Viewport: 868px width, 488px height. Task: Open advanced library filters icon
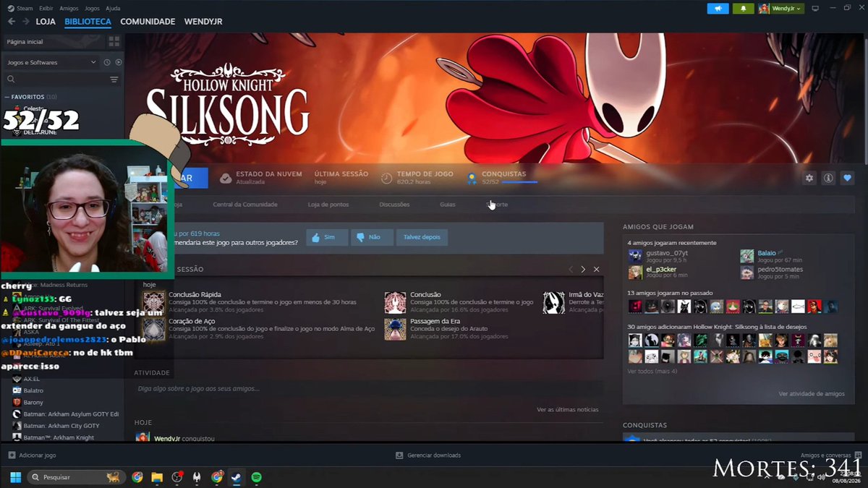tap(114, 80)
